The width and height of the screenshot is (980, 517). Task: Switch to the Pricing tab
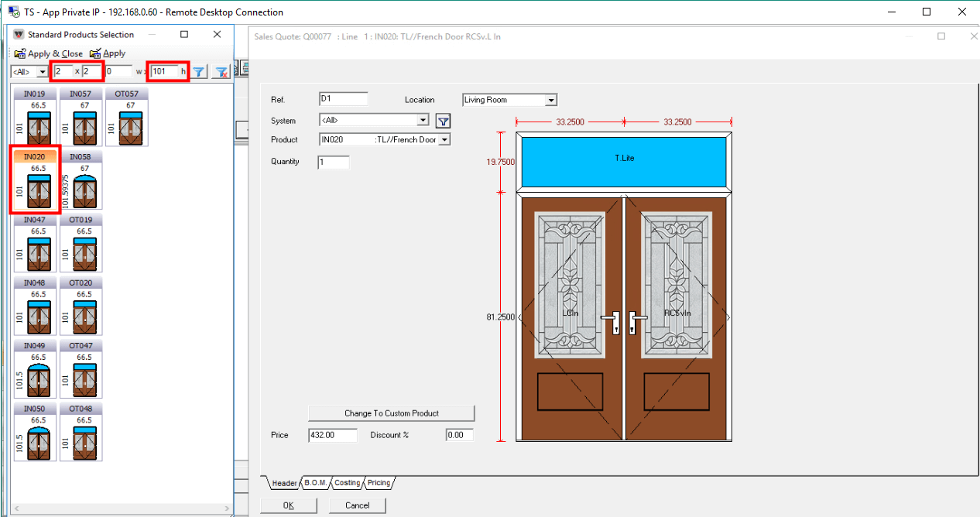tap(379, 483)
